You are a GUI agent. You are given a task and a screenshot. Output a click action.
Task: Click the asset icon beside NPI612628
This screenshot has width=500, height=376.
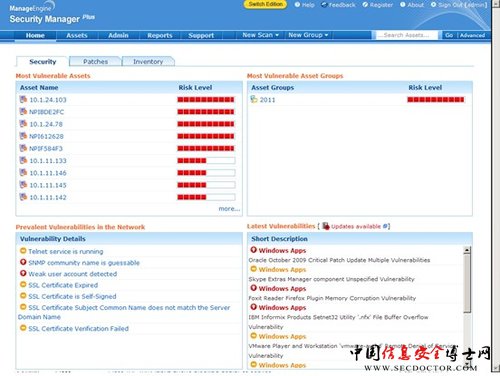click(x=23, y=136)
